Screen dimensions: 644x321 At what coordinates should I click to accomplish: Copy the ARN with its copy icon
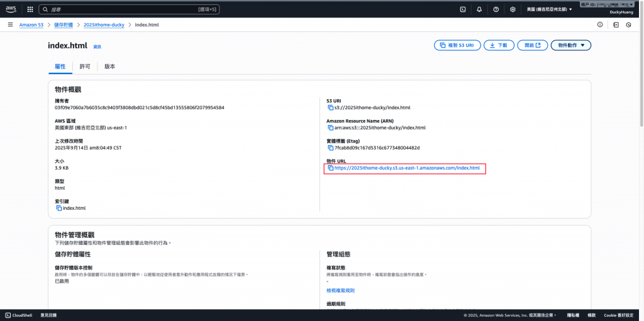click(x=330, y=128)
